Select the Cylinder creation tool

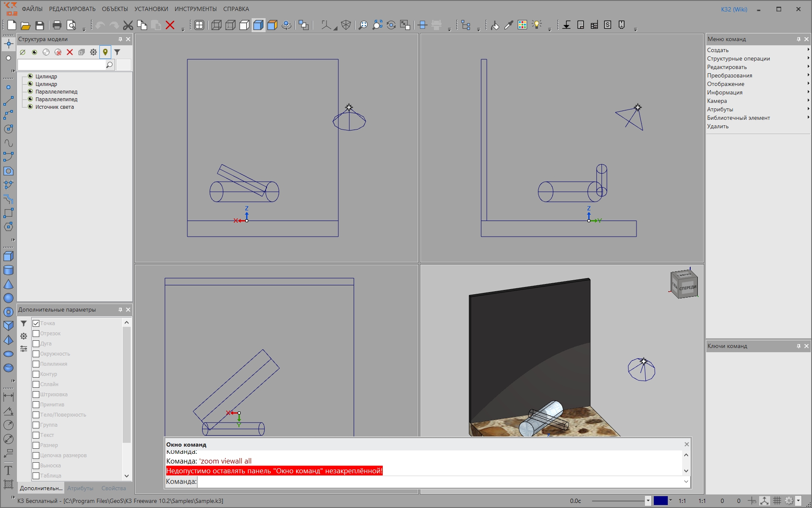[x=8, y=270]
